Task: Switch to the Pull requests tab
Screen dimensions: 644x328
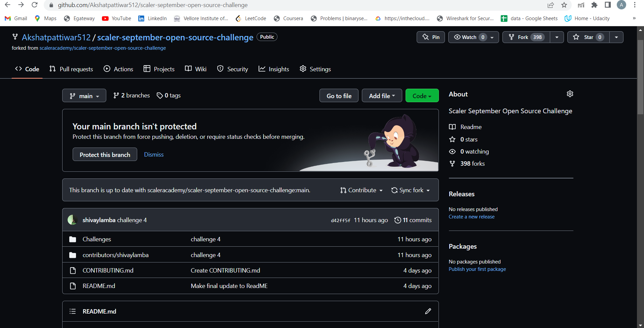Action: click(71, 69)
